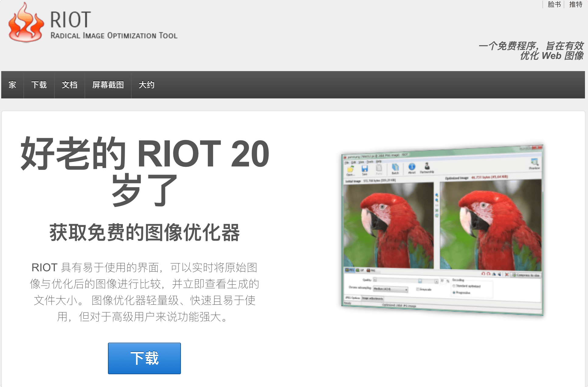
Task: Open the RIOT parrot screenshot thumbnail
Action: point(442,230)
